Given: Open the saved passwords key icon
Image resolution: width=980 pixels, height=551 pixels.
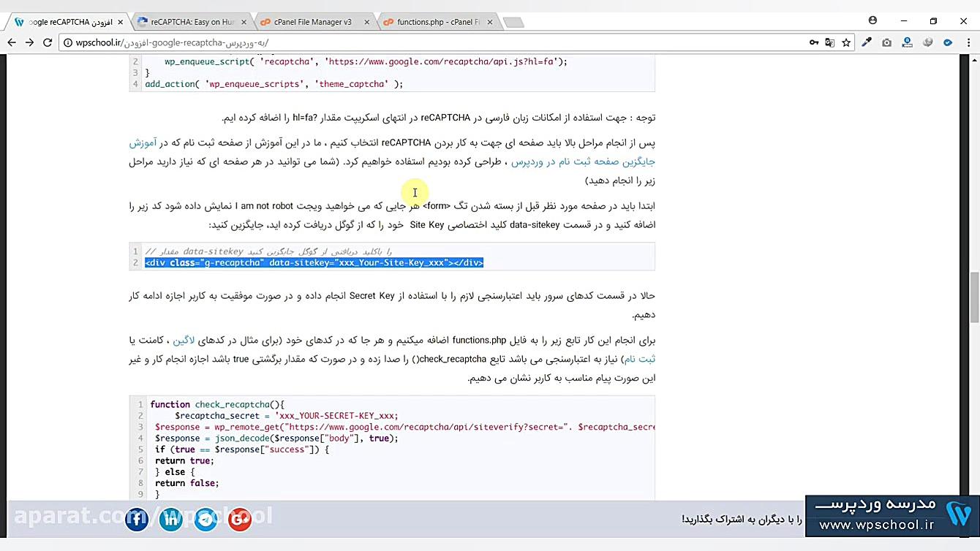Looking at the screenshot, I should (x=813, y=42).
